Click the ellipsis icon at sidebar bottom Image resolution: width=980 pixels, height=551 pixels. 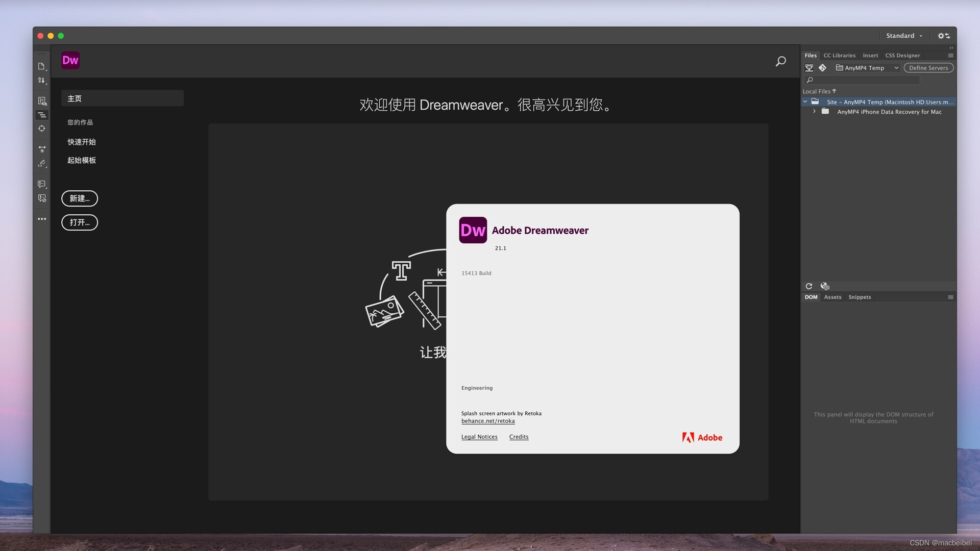[x=42, y=219]
